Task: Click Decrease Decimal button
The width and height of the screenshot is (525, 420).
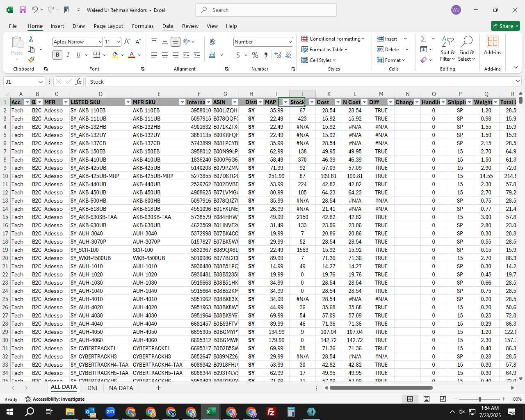Action: 288,55
